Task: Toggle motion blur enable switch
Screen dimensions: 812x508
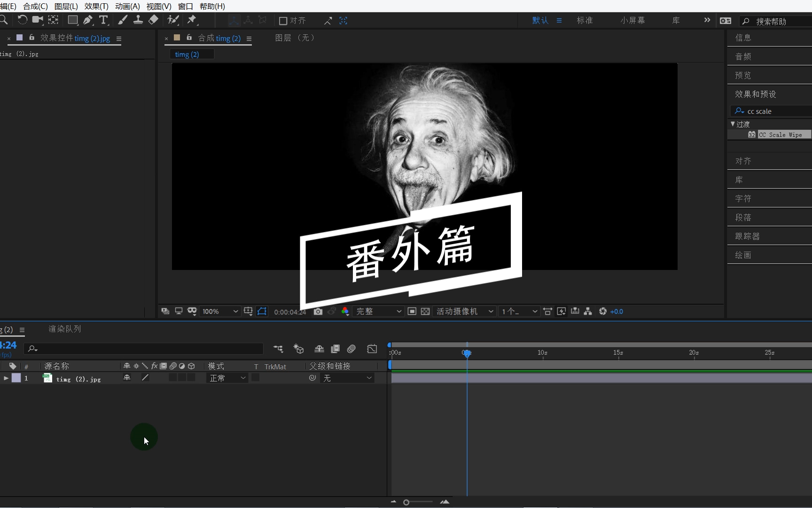Action: 351,349
